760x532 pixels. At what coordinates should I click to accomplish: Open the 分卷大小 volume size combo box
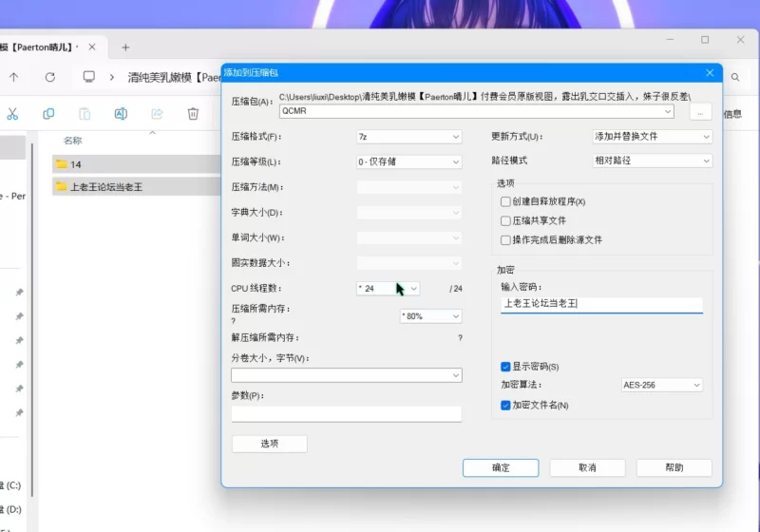[x=347, y=375]
